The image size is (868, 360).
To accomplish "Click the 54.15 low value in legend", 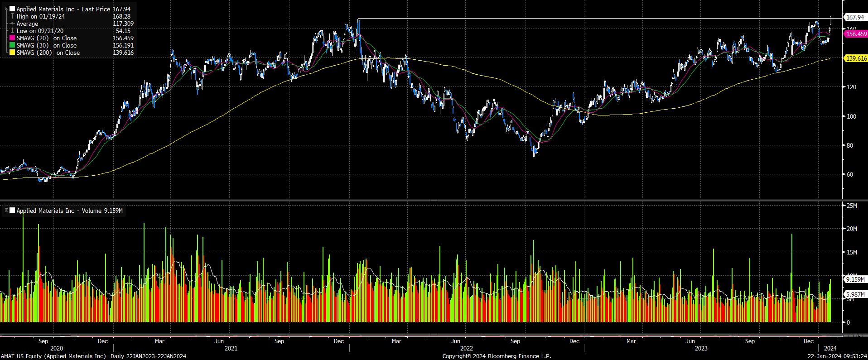I will pyautogui.click(x=123, y=31).
